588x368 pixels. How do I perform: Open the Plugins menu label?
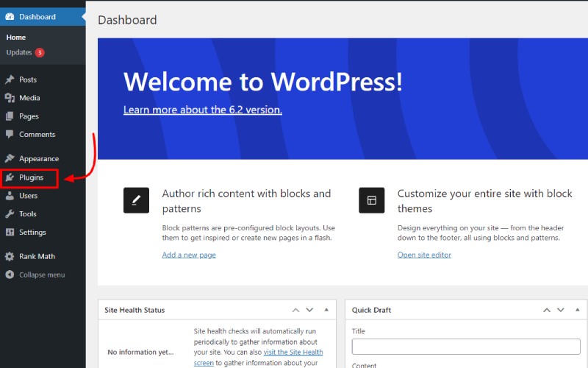tap(32, 177)
